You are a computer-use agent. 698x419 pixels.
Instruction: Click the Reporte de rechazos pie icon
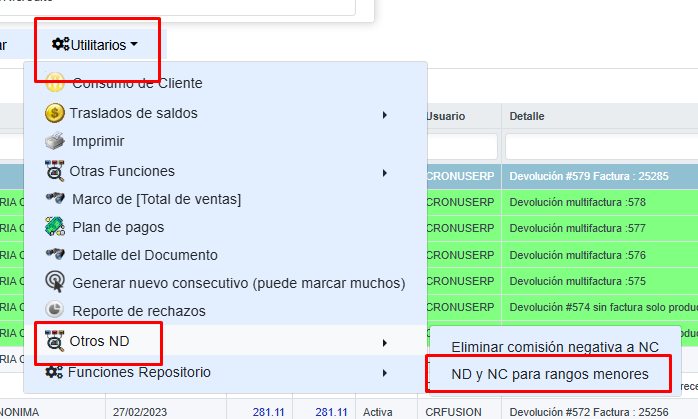(x=56, y=311)
